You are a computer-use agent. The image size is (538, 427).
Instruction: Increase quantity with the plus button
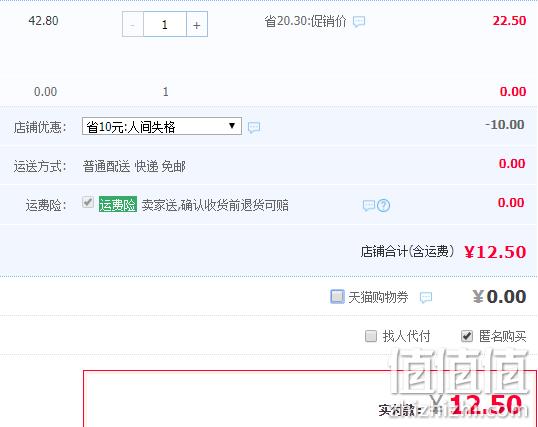[197, 24]
